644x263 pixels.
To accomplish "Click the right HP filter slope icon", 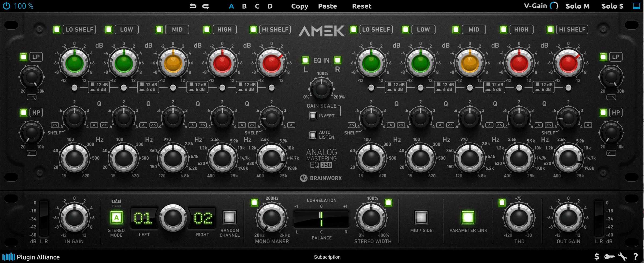I will pyautogui.click(x=611, y=153).
